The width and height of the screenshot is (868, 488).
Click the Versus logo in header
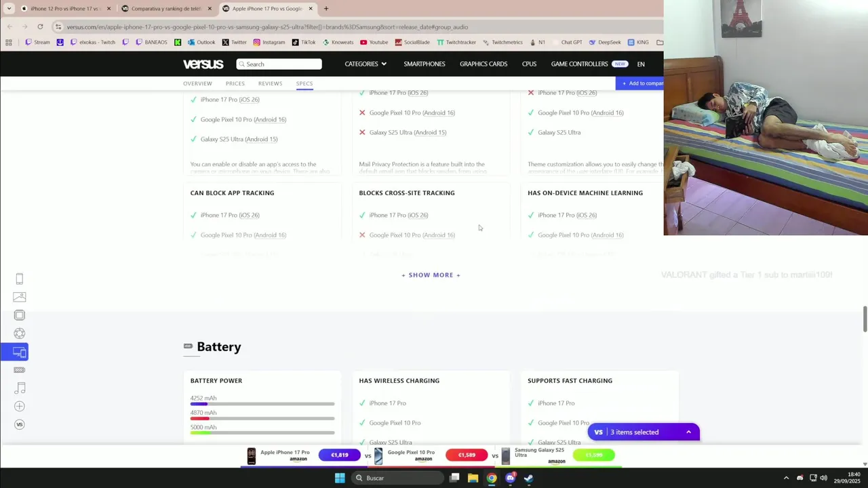tap(203, 64)
